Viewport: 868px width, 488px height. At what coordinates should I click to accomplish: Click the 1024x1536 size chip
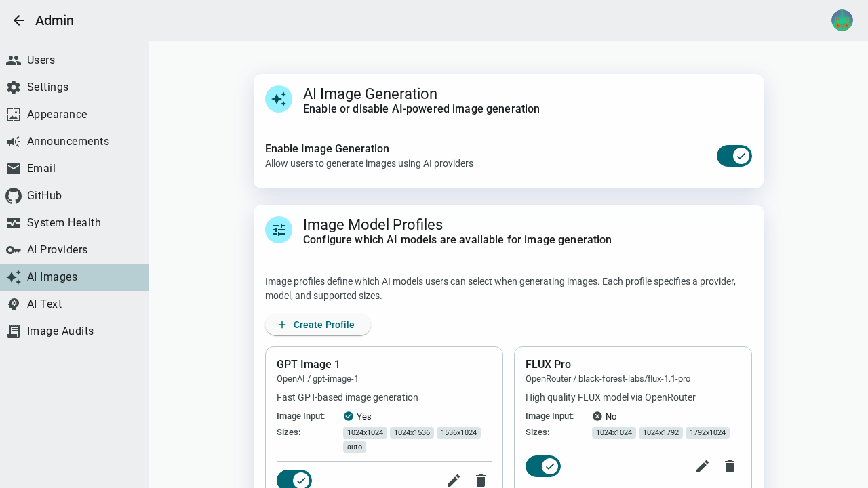coord(412,432)
